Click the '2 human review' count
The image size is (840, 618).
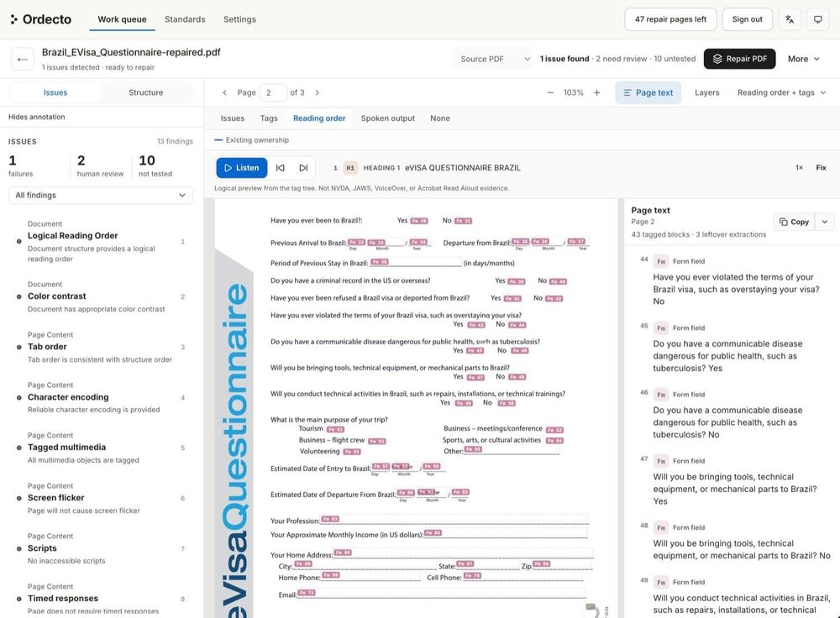(x=100, y=166)
